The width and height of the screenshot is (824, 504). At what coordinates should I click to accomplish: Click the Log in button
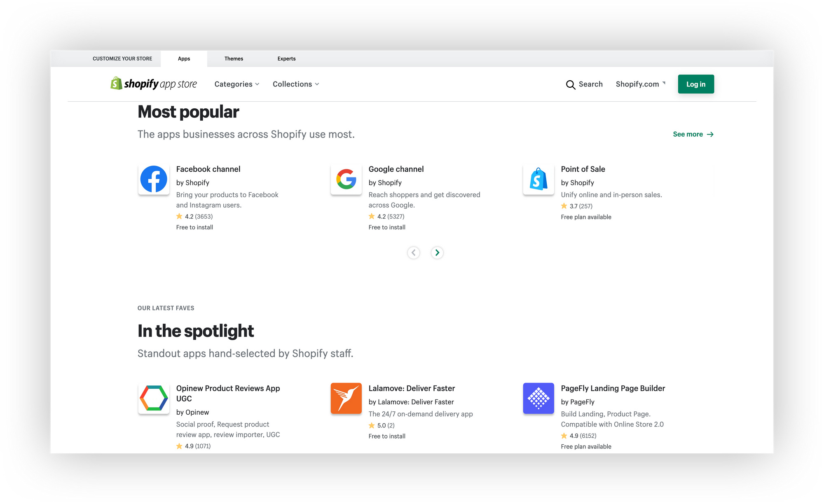click(x=696, y=84)
